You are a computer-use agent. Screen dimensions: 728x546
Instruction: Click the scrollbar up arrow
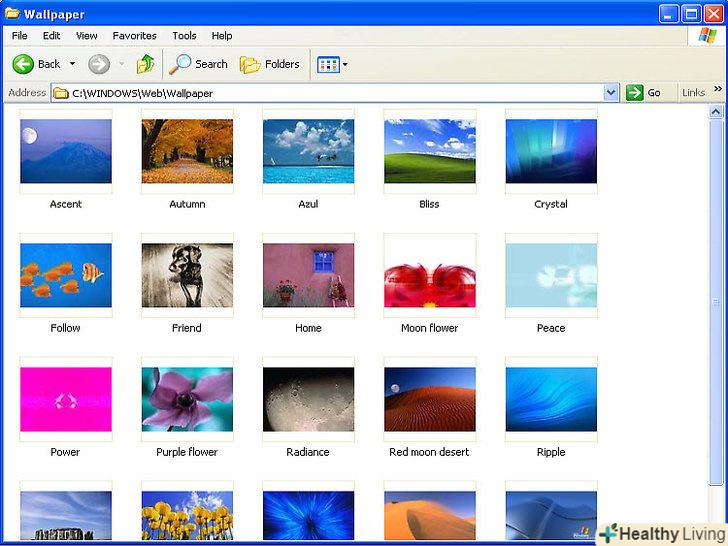[715, 112]
